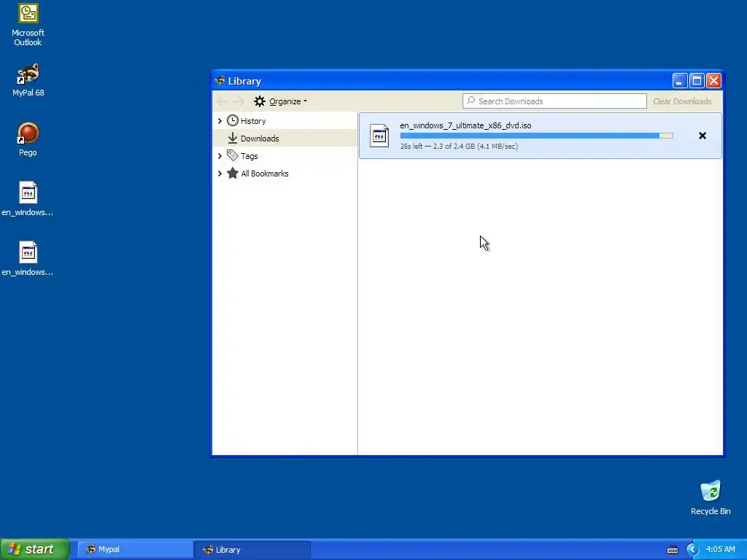Click the Organize gear icon
The height and width of the screenshot is (560, 747).
tap(260, 101)
